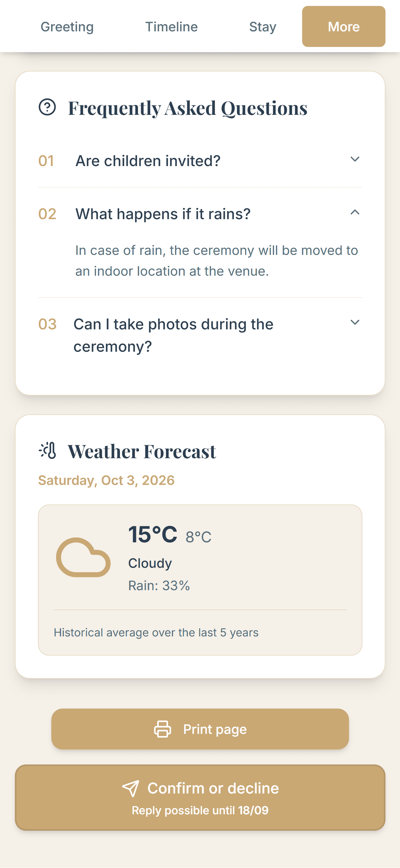This screenshot has height=868, width=400.
Task: Click the paper plane send icon
Action: click(130, 788)
